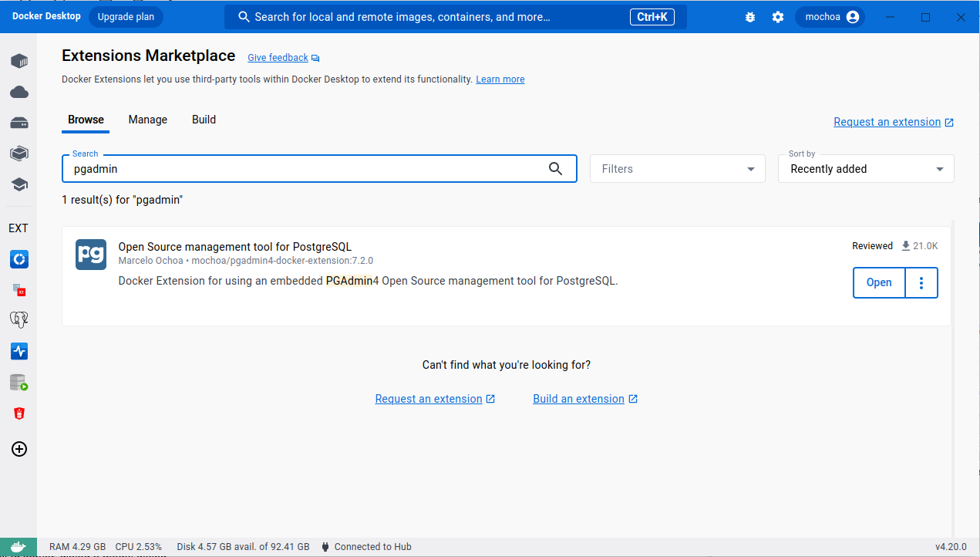The height and width of the screenshot is (557, 980).
Task: Switch to the Manage tab
Action: point(147,120)
